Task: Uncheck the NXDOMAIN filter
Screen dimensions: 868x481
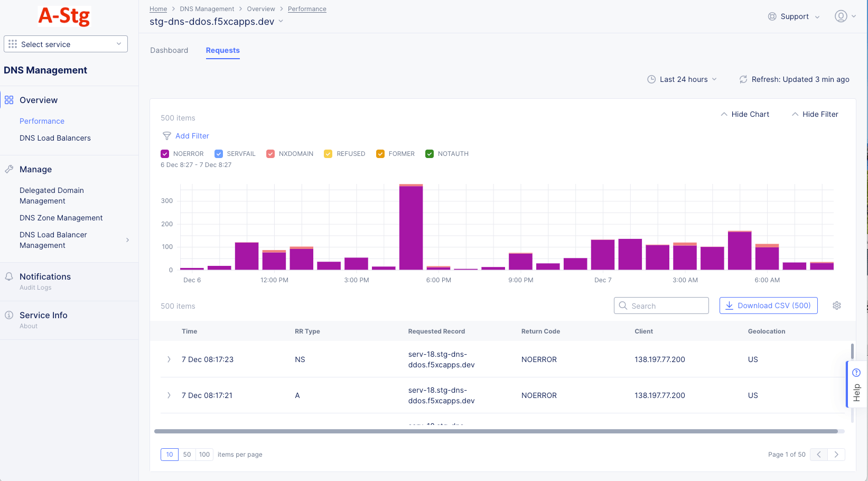Action: point(270,153)
